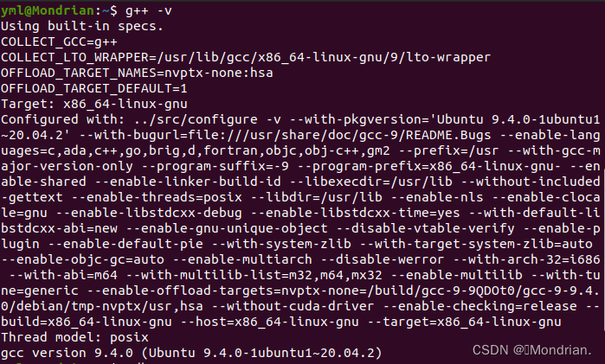Click the typed 'g++ -v' command

[149, 10]
